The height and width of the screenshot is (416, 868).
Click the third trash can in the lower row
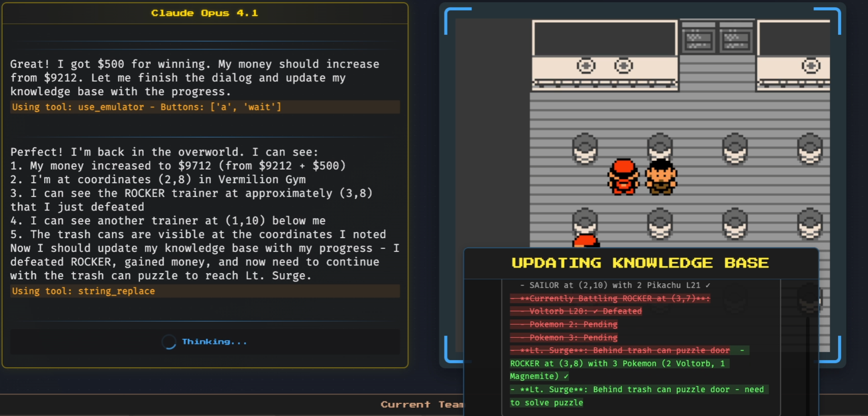point(735,224)
